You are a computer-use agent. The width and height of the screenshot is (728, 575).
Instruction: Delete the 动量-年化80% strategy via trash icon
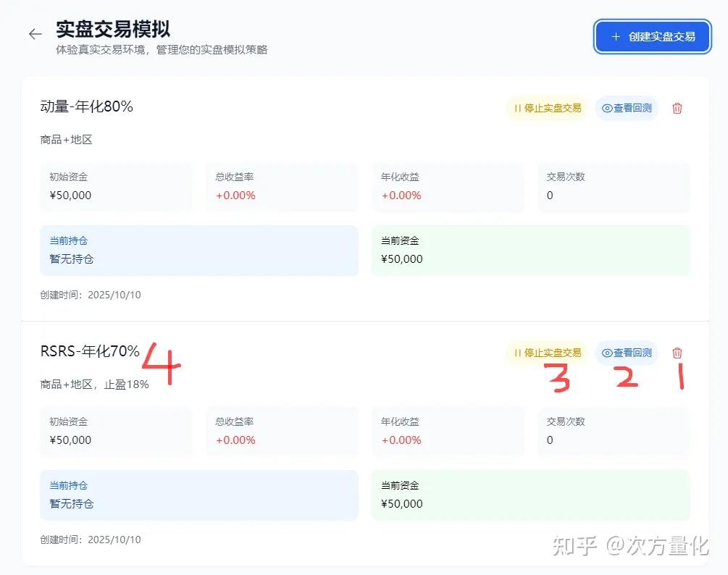[677, 109]
